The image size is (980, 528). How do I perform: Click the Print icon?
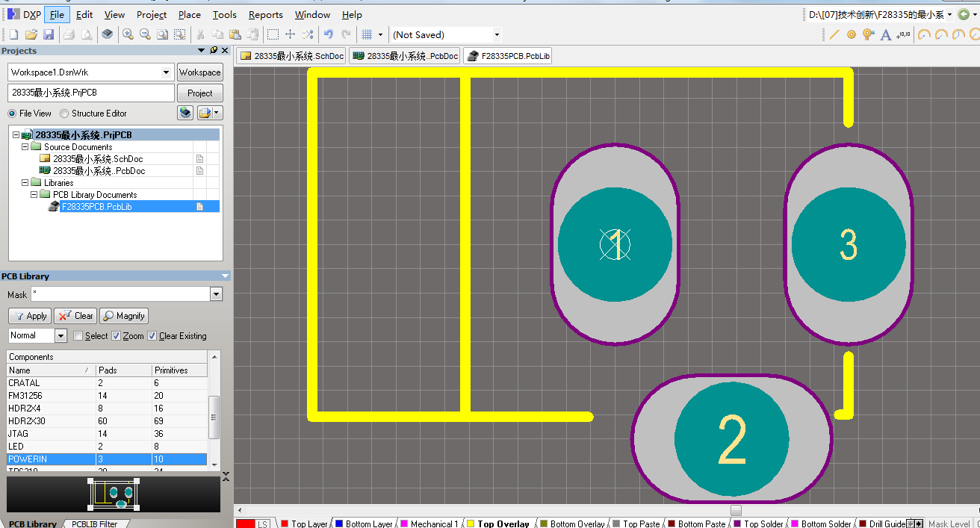pos(69,34)
